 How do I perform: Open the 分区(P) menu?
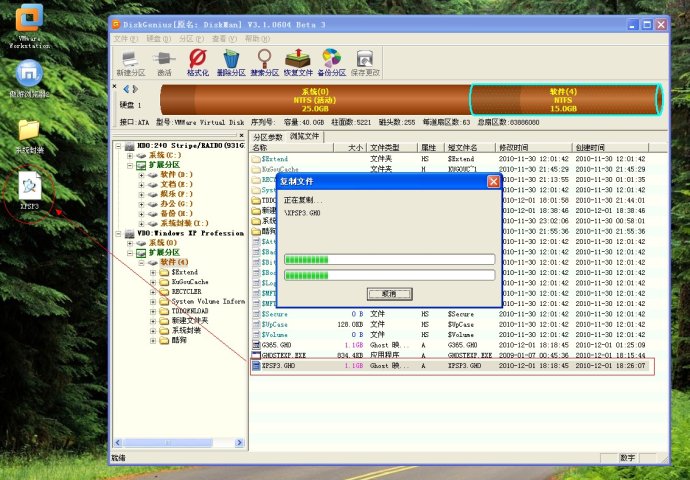point(191,39)
